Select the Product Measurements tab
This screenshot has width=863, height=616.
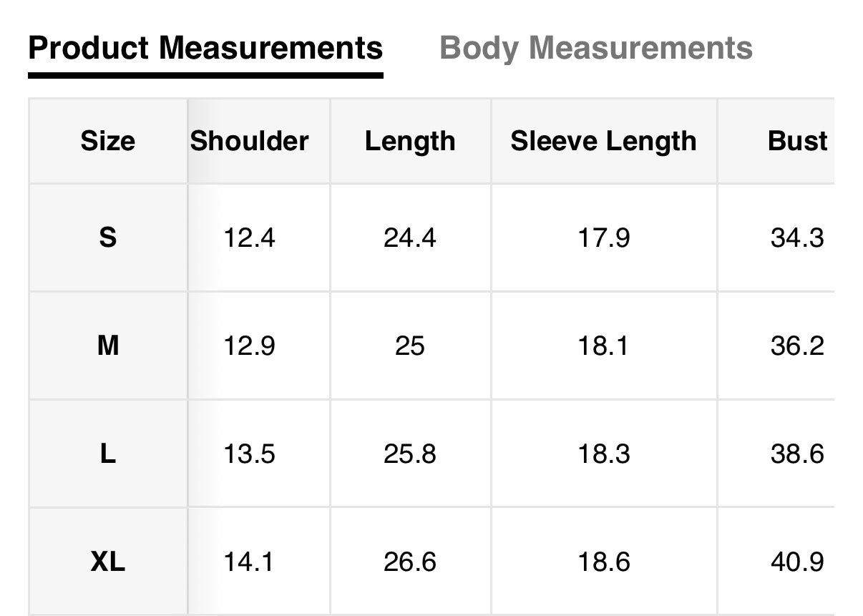pos(205,49)
